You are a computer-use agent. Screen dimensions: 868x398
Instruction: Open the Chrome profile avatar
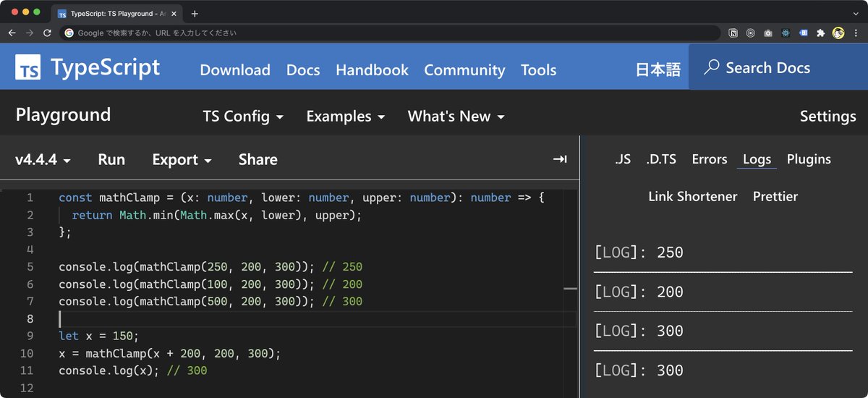[838, 33]
